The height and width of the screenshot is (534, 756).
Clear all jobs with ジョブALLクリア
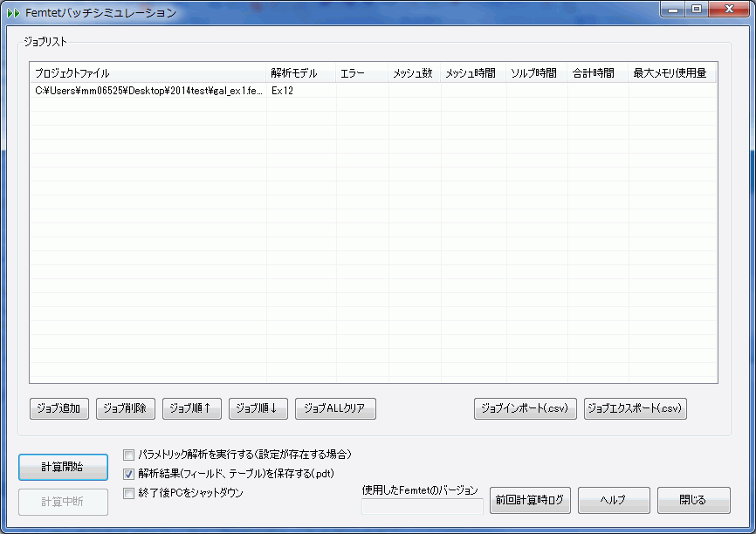click(336, 408)
